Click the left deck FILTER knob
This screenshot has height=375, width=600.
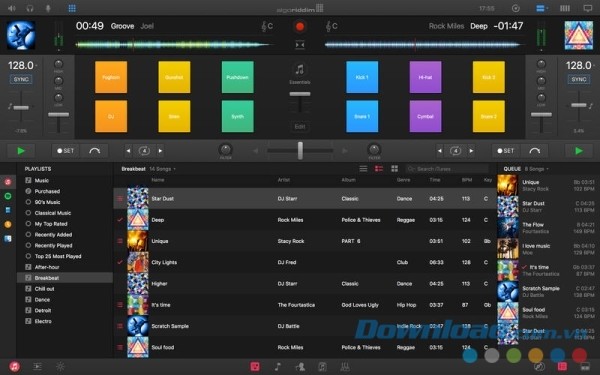click(x=225, y=149)
